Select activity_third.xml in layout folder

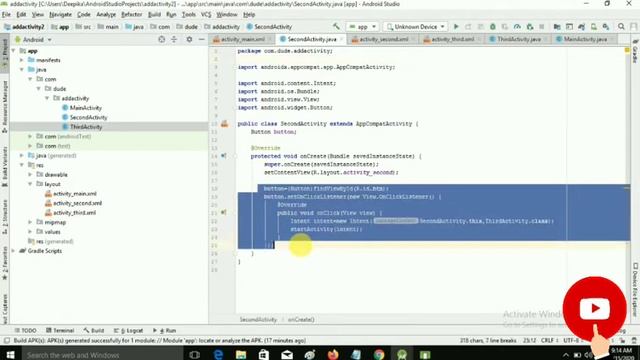click(74, 213)
